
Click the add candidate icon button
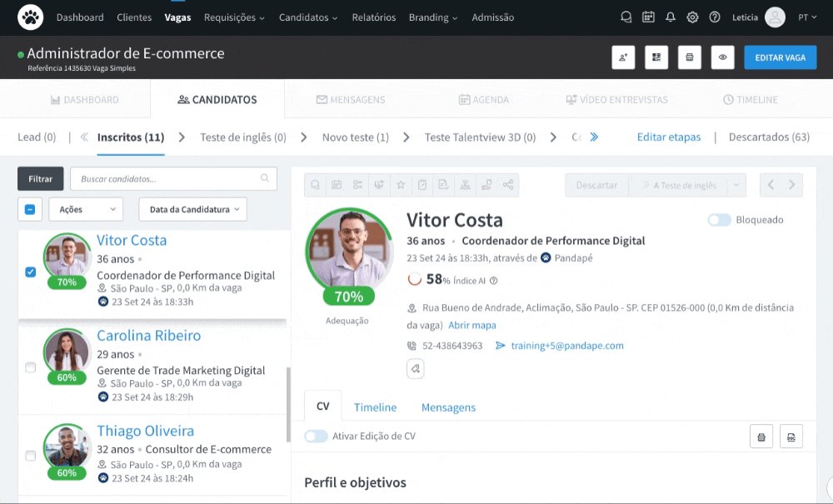tap(623, 57)
